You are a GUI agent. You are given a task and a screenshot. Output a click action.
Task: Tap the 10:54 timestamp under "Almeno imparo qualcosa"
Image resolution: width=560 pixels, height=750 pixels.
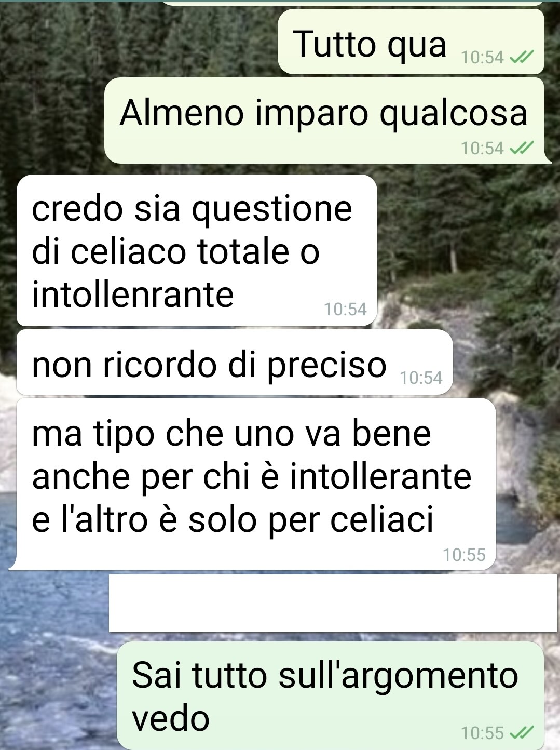point(482,149)
